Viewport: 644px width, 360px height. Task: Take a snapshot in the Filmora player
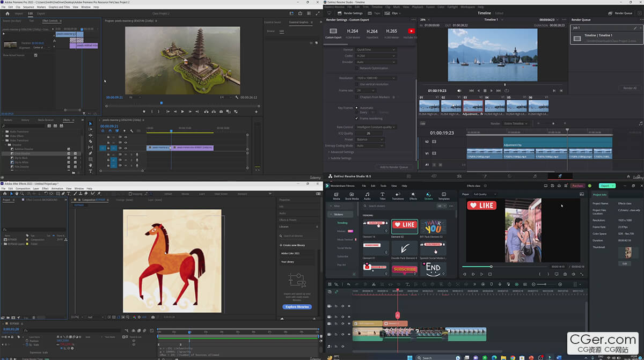tap(565, 274)
